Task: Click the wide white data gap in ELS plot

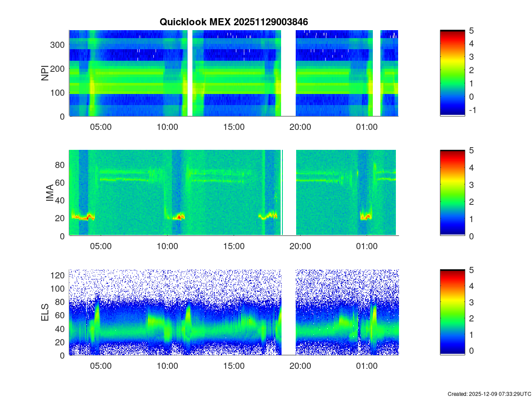Action: (289, 312)
